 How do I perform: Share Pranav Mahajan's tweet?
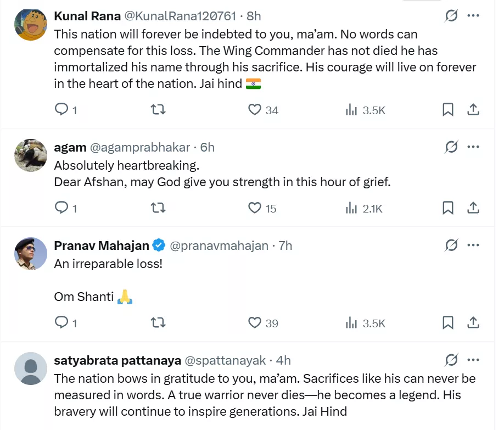[x=473, y=322]
